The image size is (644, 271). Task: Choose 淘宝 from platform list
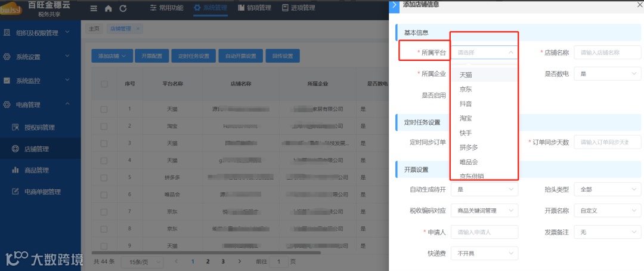pyautogui.click(x=485, y=118)
